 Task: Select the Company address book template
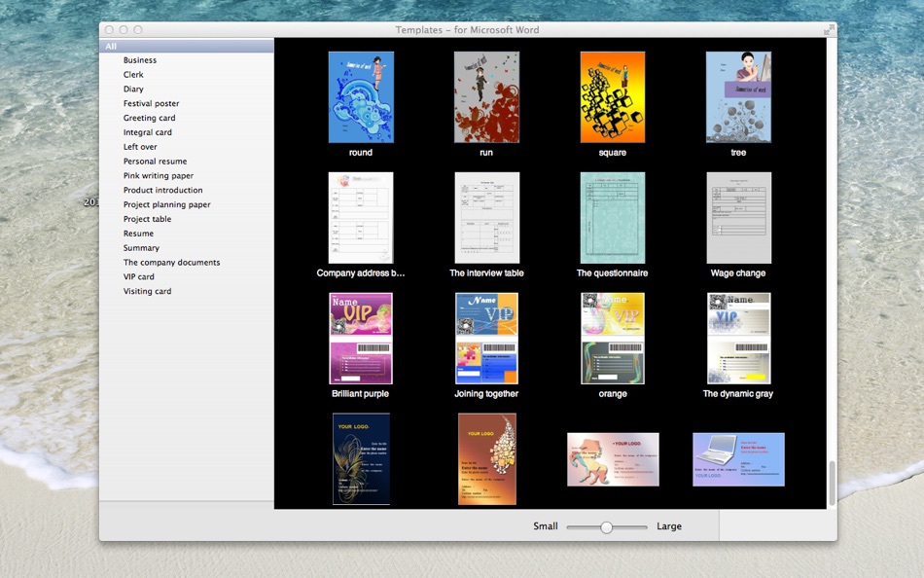pyautogui.click(x=361, y=218)
